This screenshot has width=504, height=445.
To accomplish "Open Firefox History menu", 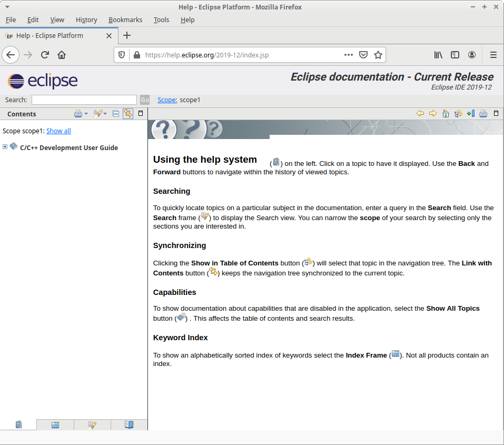I will click(x=86, y=20).
